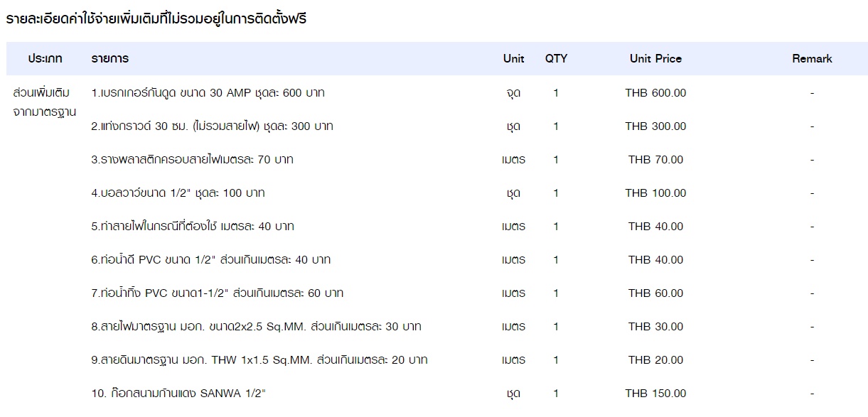The width and height of the screenshot is (868, 417).
Task: Click the 2x2.5 Sq.MM. wire item
Action: (256, 327)
